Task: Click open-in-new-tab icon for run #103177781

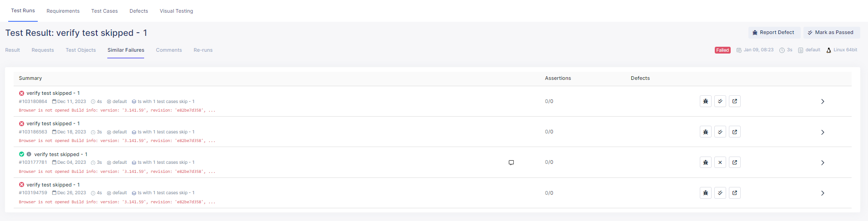Action: (x=734, y=162)
